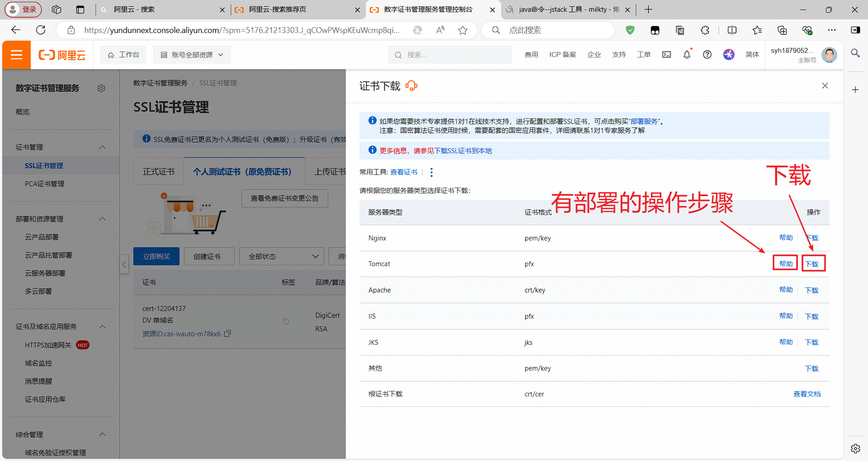Image resolution: width=868 pixels, height=461 pixels.
Task: Open 查看文档 for root certificate
Action: (807, 394)
